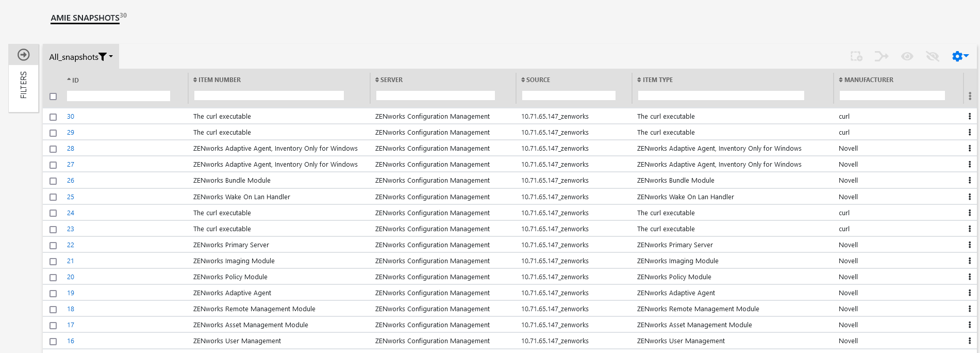
Task: Open the vertical Filters side tab
Action: [24, 85]
